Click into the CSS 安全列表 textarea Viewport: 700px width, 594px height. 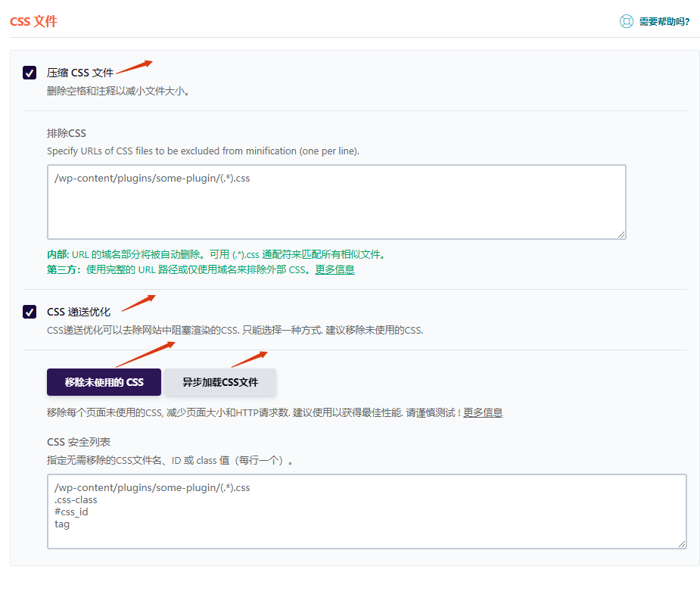[366, 512]
